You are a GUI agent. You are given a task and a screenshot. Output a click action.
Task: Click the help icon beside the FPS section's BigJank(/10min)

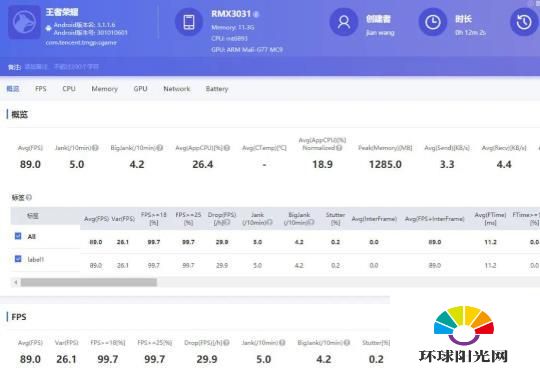347,343
